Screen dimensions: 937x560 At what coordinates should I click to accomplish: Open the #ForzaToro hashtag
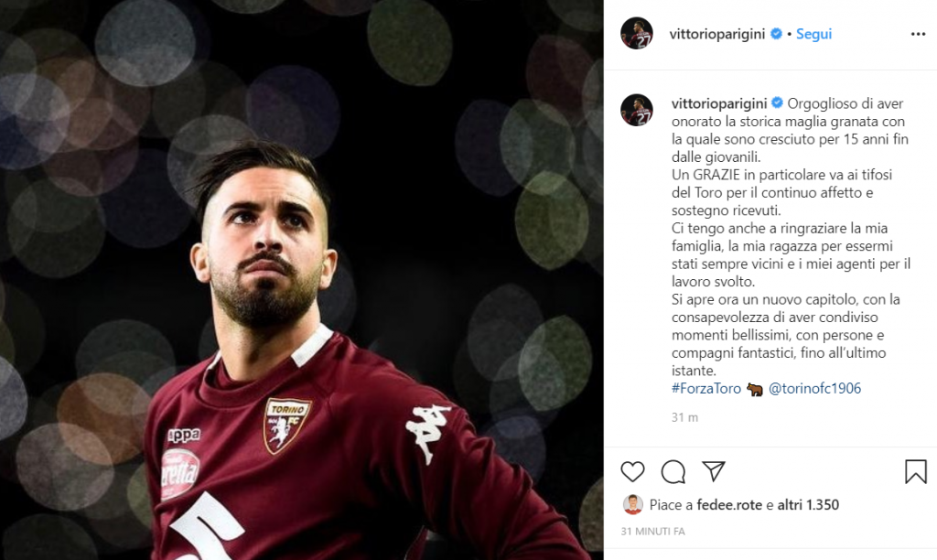[706, 389]
